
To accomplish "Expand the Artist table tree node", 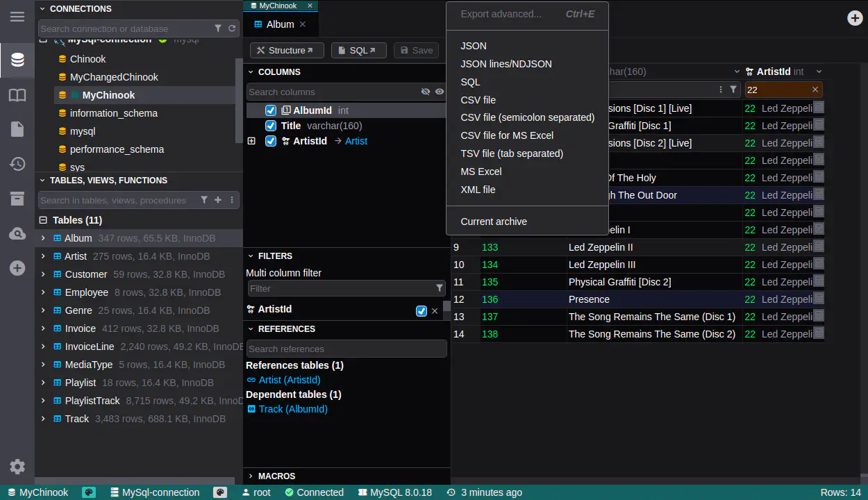I will 43,256.
